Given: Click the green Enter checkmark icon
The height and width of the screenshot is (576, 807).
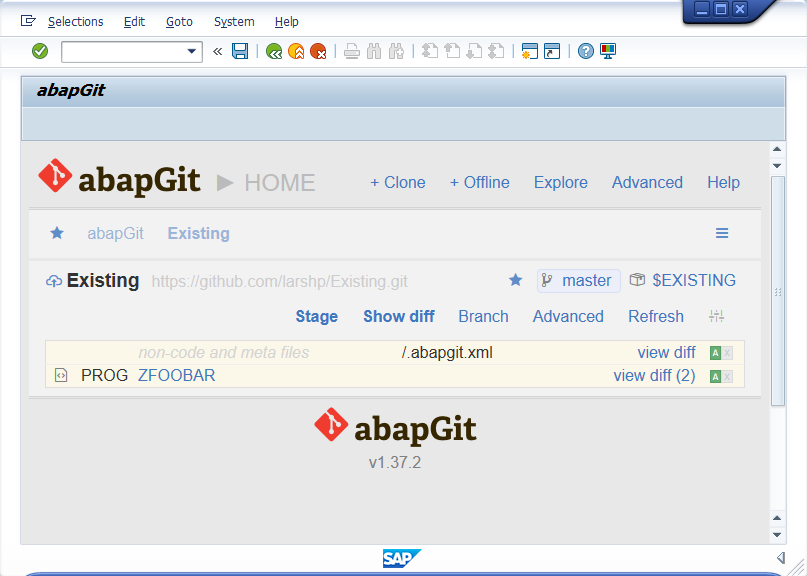Looking at the screenshot, I should point(40,51).
